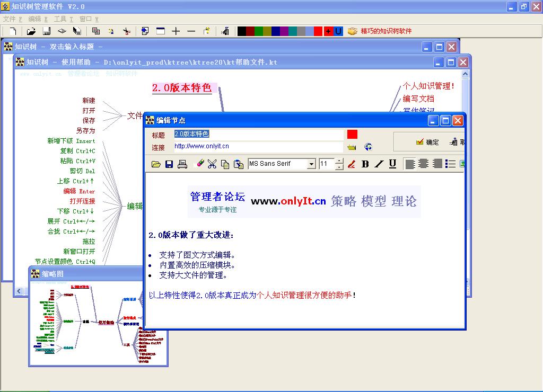The height and width of the screenshot is (392, 543).
Task: Click the 精巧的知识树软件 link
Action: click(x=386, y=31)
